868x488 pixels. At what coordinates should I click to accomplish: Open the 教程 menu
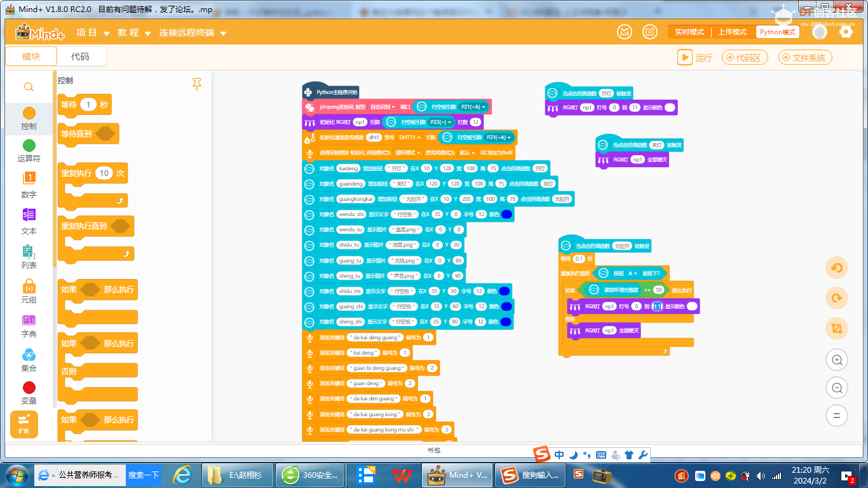(134, 32)
